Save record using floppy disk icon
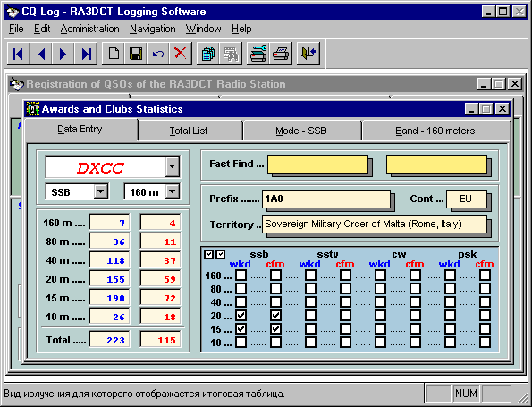This screenshot has width=532, height=407. [x=136, y=54]
